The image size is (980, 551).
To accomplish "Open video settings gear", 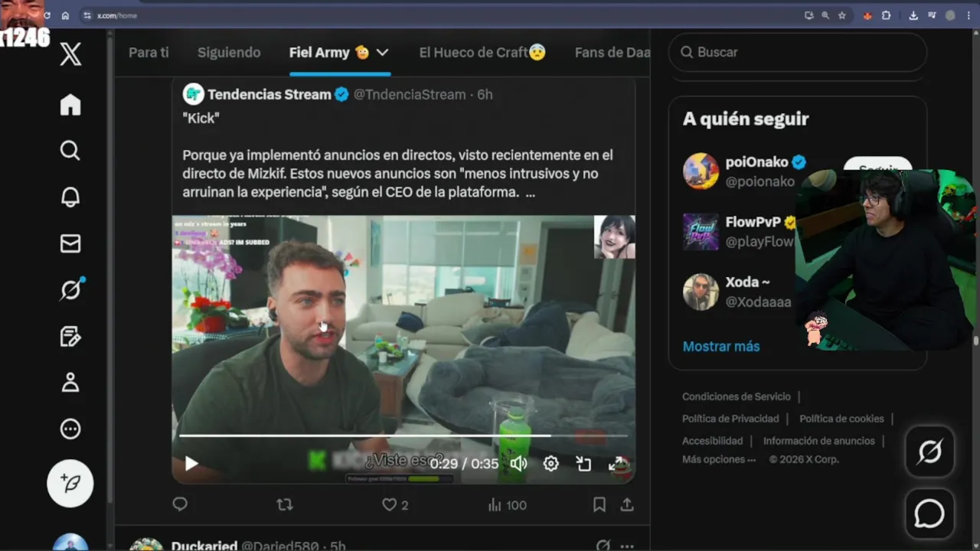I will (550, 463).
